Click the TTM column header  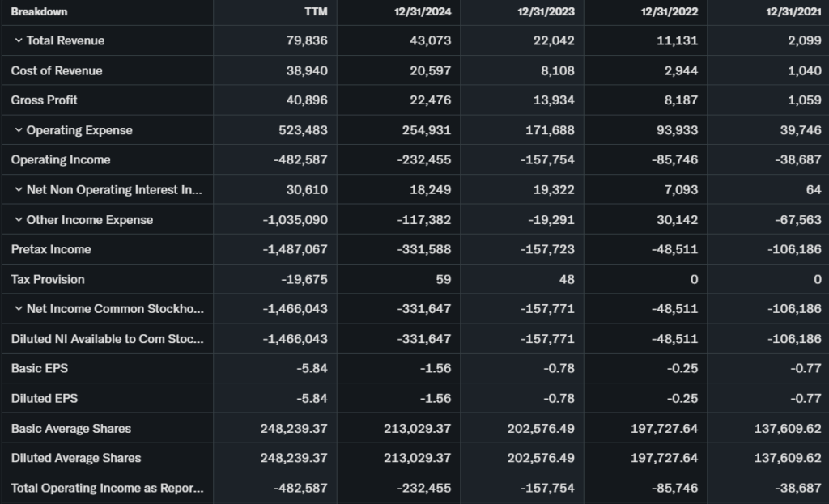(x=316, y=11)
